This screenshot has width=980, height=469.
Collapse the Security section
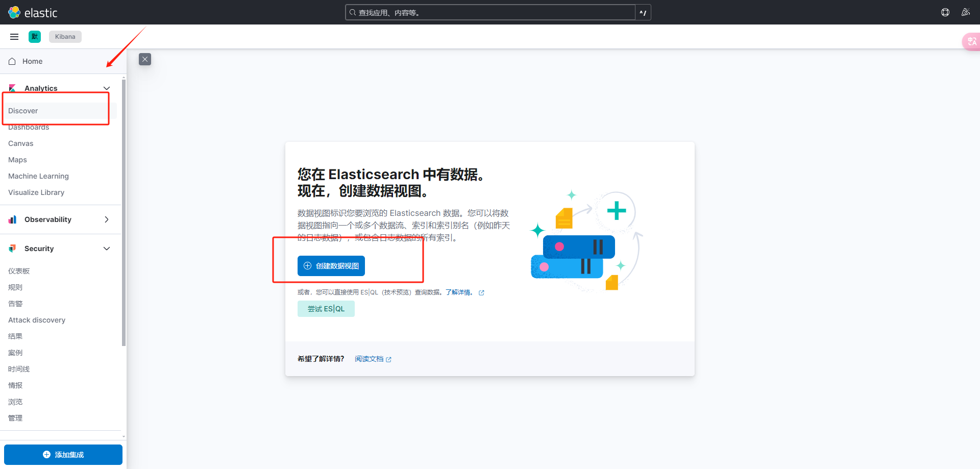pos(107,249)
